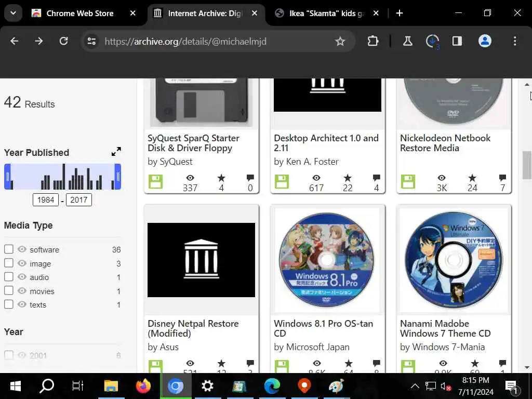The width and height of the screenshot is (532, 399).
Task: Check the movies media type checkbox
Action: (x=9, y=291)
